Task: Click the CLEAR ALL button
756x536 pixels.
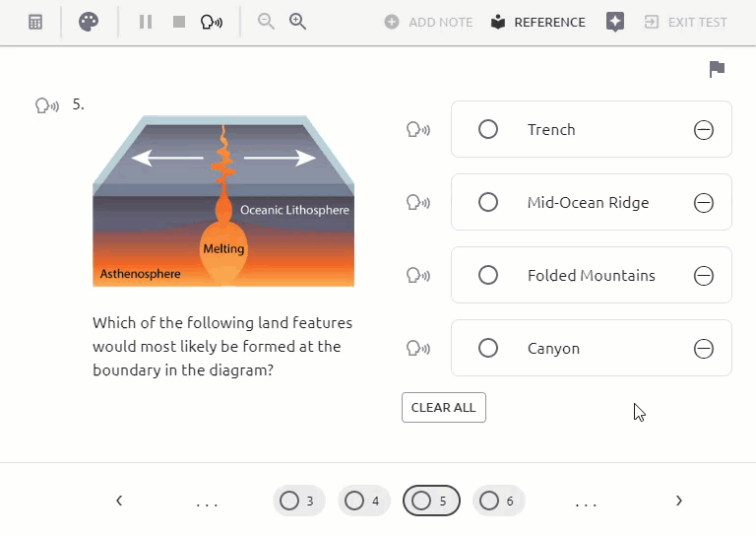Action: [444, 408]
